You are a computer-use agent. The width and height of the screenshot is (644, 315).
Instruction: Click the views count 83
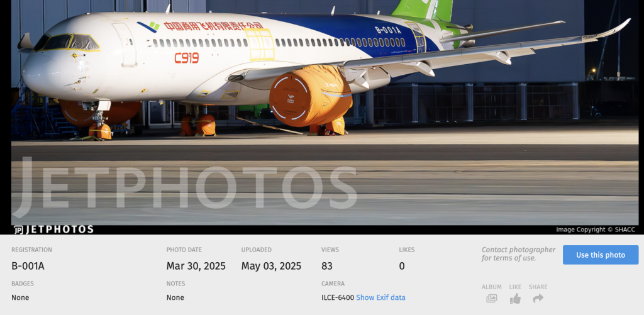tap(327, 266)
